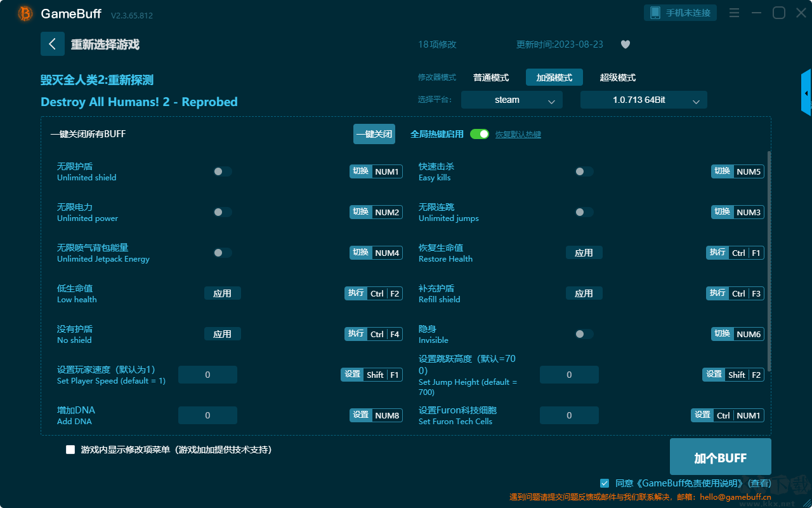Apply the Refill shield cheat
The width and height of the screenshot is (812, 508).
pyautogui.click(x=584, y=293)
